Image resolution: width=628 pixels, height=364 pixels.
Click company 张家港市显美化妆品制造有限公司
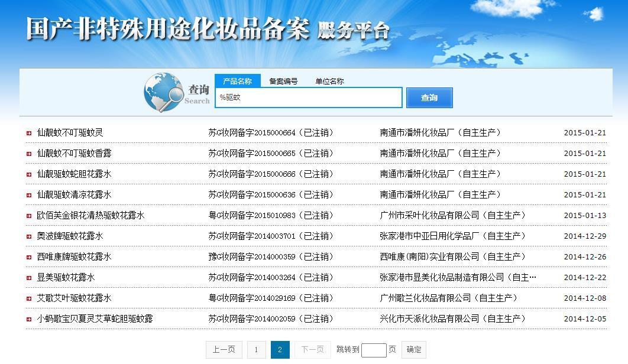(442, 278)
